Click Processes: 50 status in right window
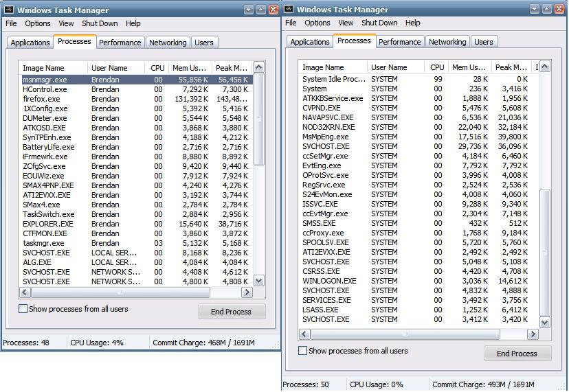This screenshot has height=392, width=569. click(306, 384)
